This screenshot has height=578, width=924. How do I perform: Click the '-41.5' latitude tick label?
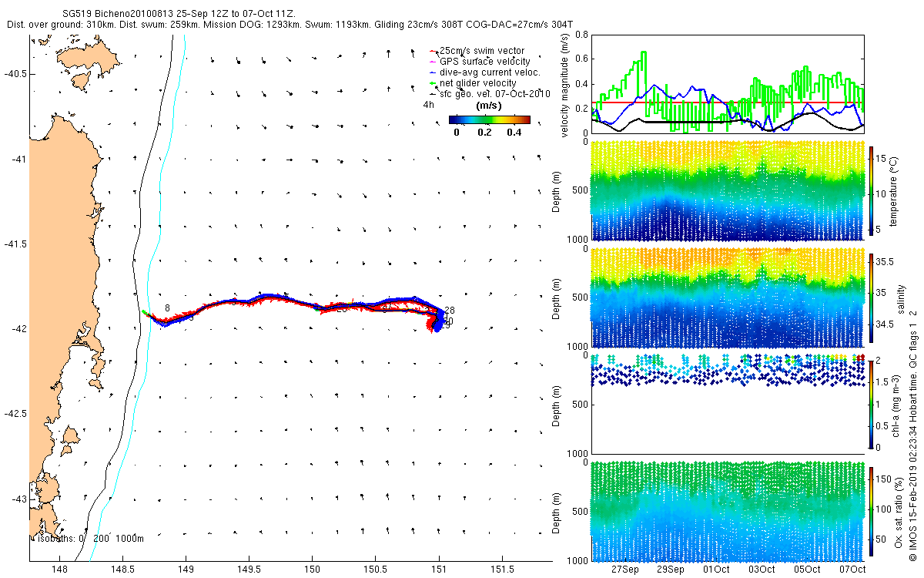(x=15, y=244)
